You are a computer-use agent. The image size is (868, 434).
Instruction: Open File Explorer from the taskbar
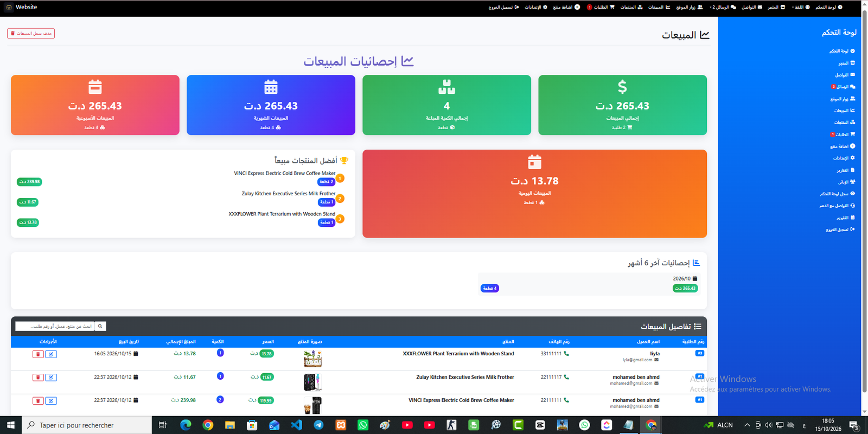coord(230,425)
